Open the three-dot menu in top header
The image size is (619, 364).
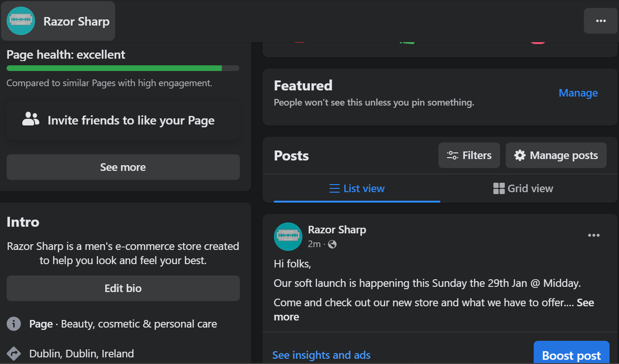(x=601, y=21)
